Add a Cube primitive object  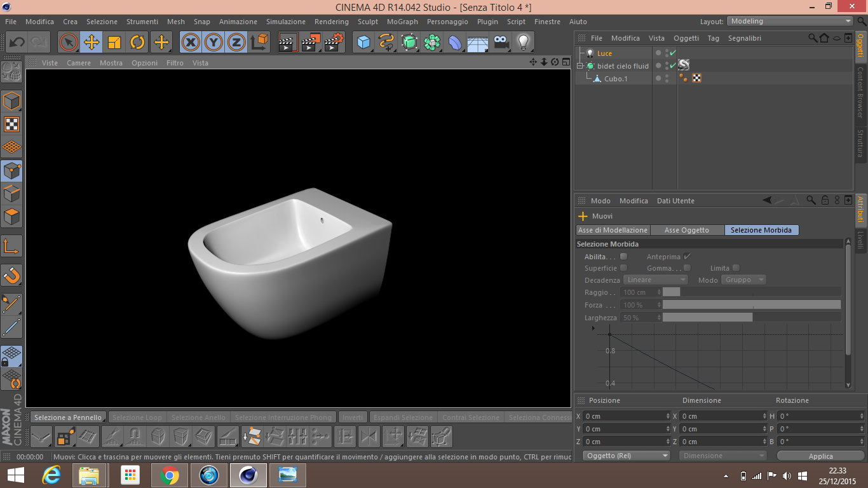pos(363,43)
